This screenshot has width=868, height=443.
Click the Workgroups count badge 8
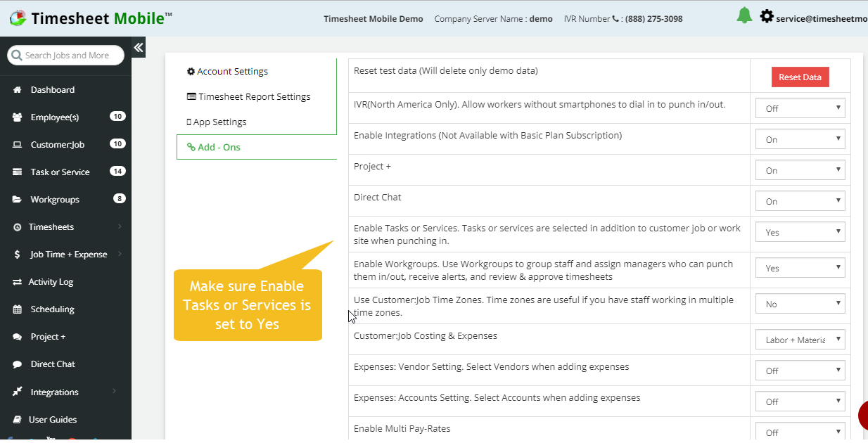[x=120, y=199]
